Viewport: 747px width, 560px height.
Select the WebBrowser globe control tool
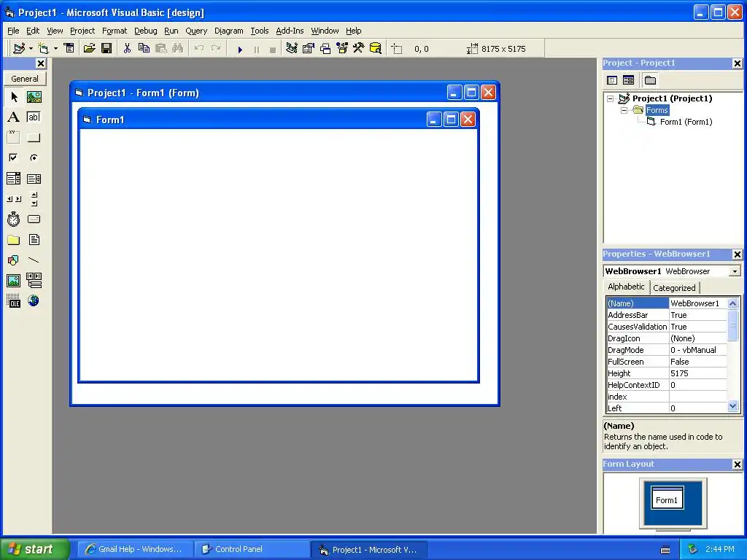click(x=34, y=301)
